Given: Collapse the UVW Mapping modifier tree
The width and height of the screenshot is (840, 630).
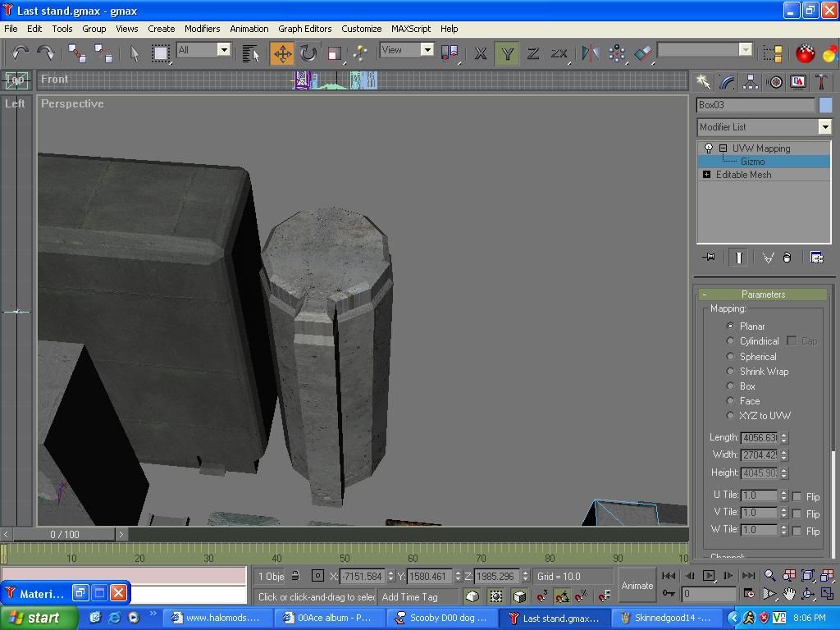Looking at the screenshot, I should 723,148.
